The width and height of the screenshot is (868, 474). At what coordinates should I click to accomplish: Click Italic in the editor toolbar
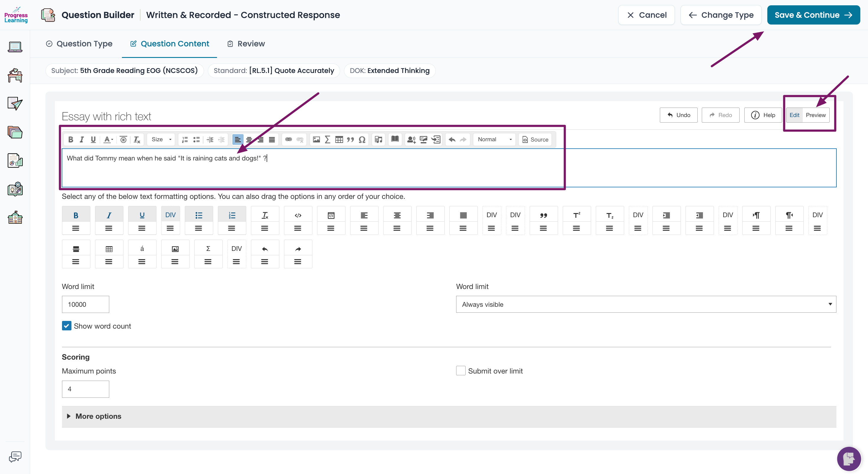point(81,139)
